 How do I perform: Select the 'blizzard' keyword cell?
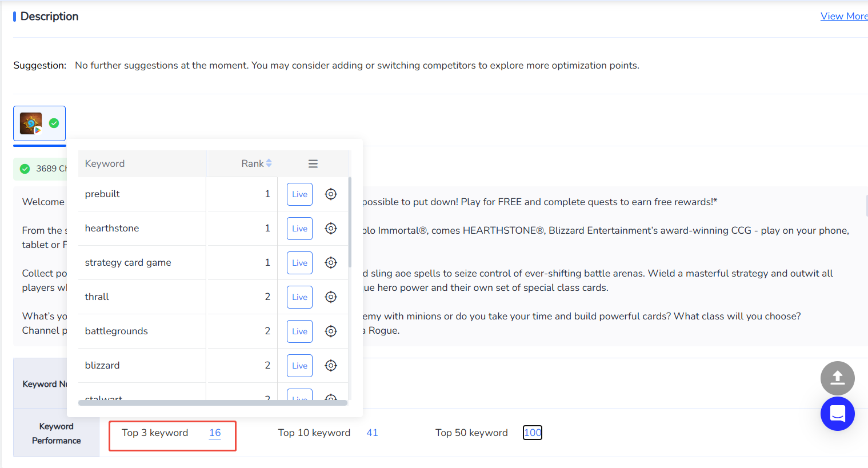[142, 366]
